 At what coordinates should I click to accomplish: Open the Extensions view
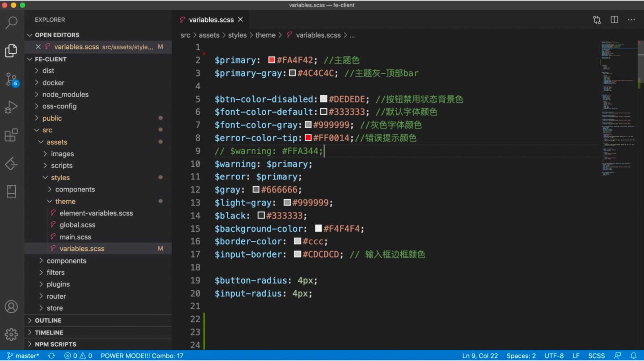coord(11,135)
